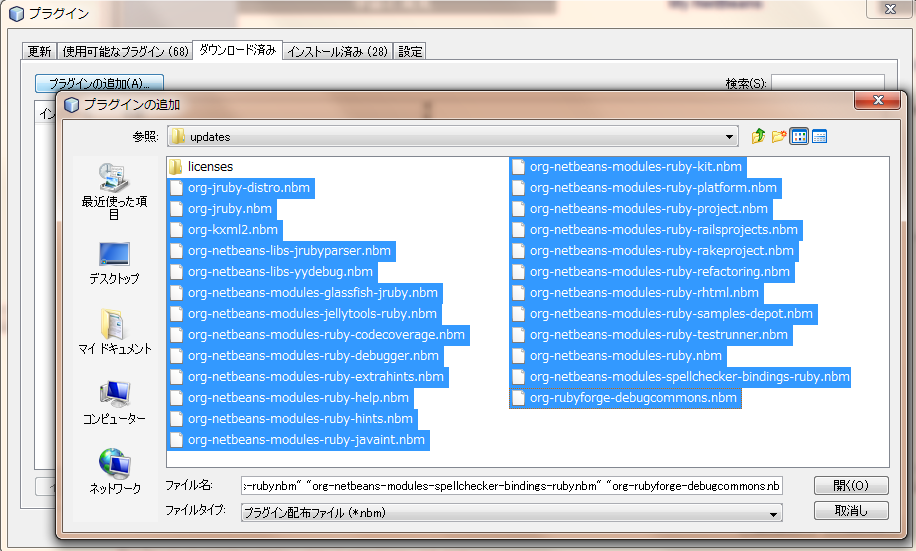Screen dimensions: 916x551
Task: Click file icon of org-jruby-distro.nbm
Action: pos(176,188)
